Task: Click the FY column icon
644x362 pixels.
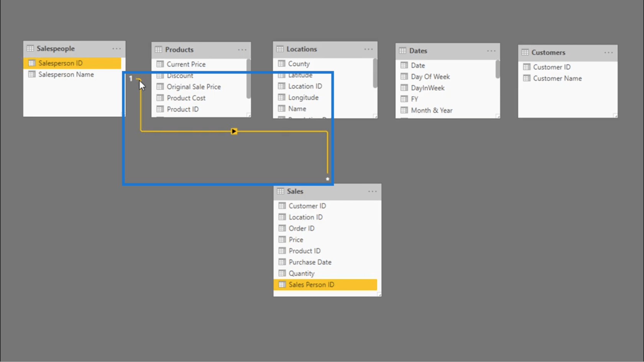Action: point(404,99)
